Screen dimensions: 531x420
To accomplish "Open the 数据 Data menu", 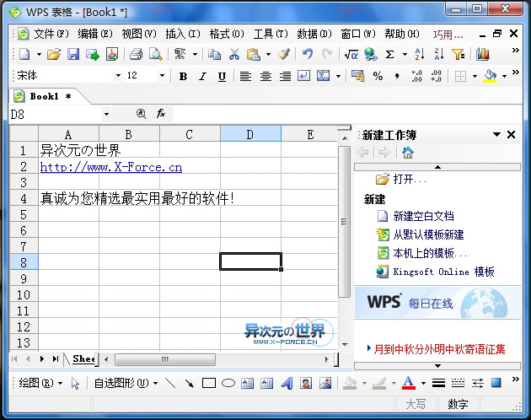I will pyautogui.click(x=314, y=34).
